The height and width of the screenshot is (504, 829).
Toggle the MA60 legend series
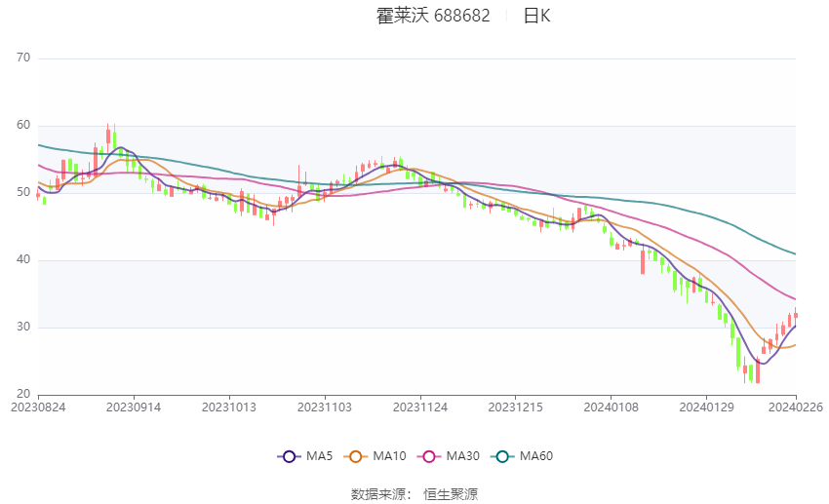coord(522,456)
